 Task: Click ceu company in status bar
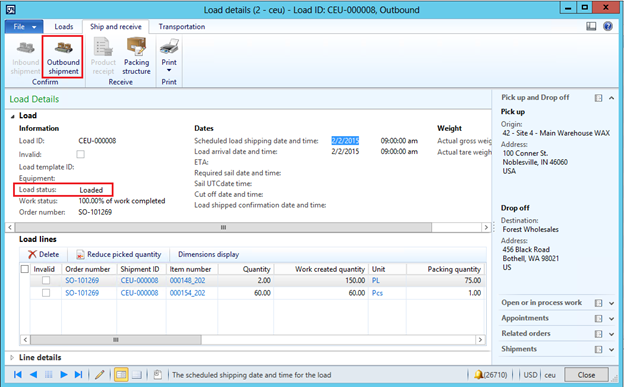click(x=550, y=375)
